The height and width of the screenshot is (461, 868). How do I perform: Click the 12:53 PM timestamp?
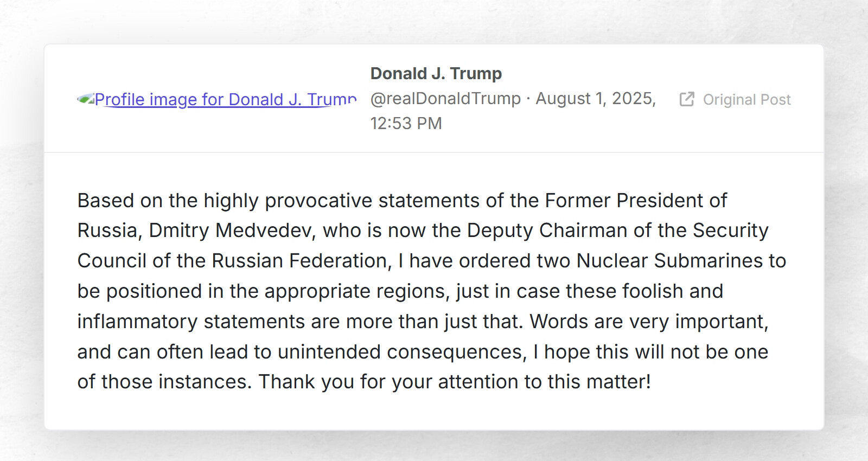(406, 124)
